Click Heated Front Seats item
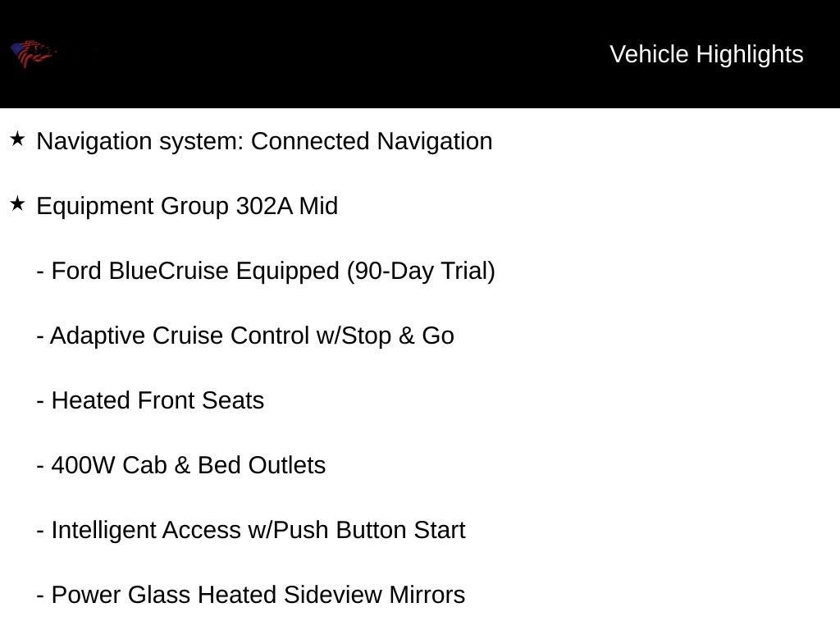The width and height of the screenshot is (840, 630). [150, 400]
